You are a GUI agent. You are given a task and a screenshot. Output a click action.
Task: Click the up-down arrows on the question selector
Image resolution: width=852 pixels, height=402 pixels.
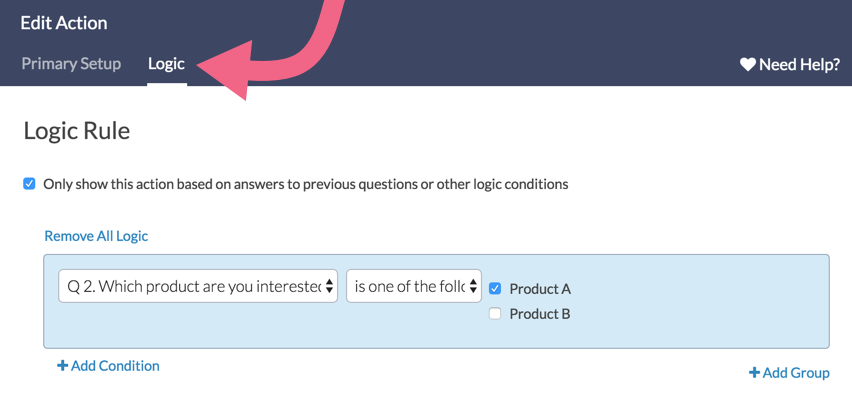click(330, 286)
